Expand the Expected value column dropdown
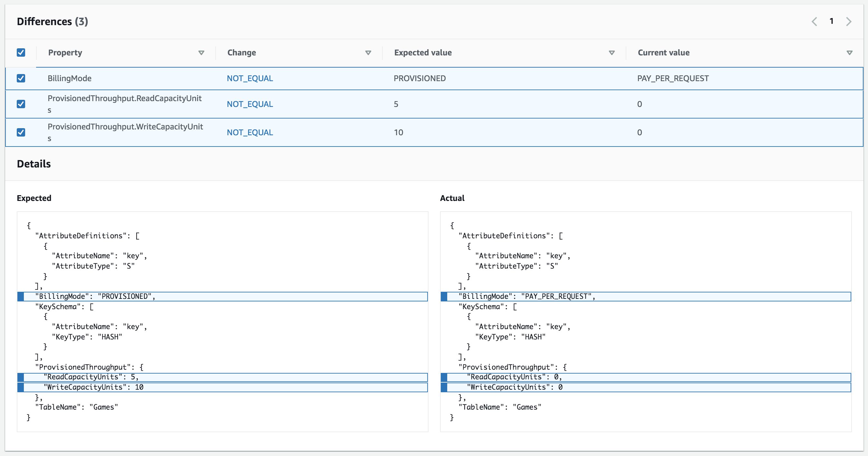This screenshot has width=868, height=456. coord(612,53)
